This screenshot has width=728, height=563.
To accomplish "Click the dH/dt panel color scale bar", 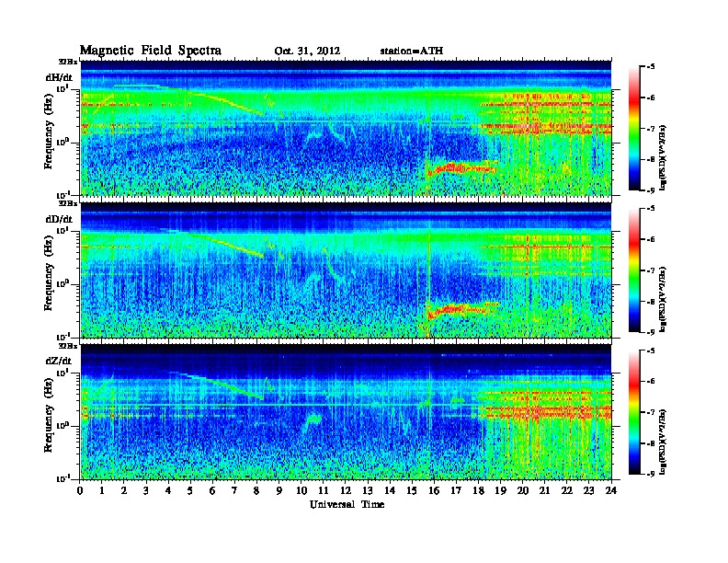I will tap(634, 129).
